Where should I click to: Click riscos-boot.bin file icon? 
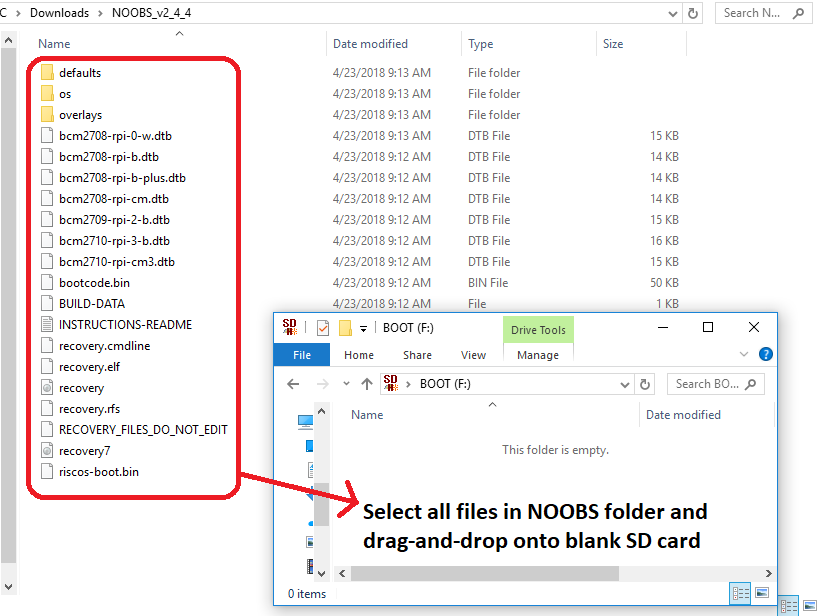pyautogui.click(x=47, y=472)
